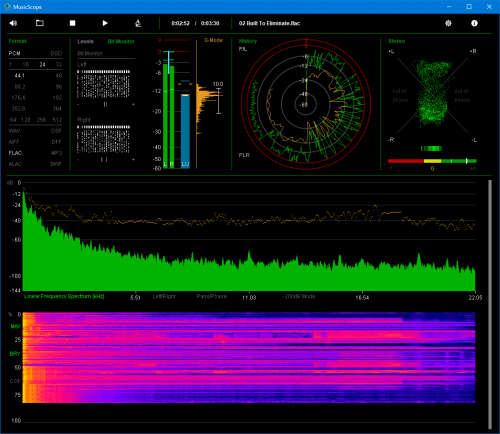Click the circular loudness history plot

pyautogui.click(x=306, y=104)
